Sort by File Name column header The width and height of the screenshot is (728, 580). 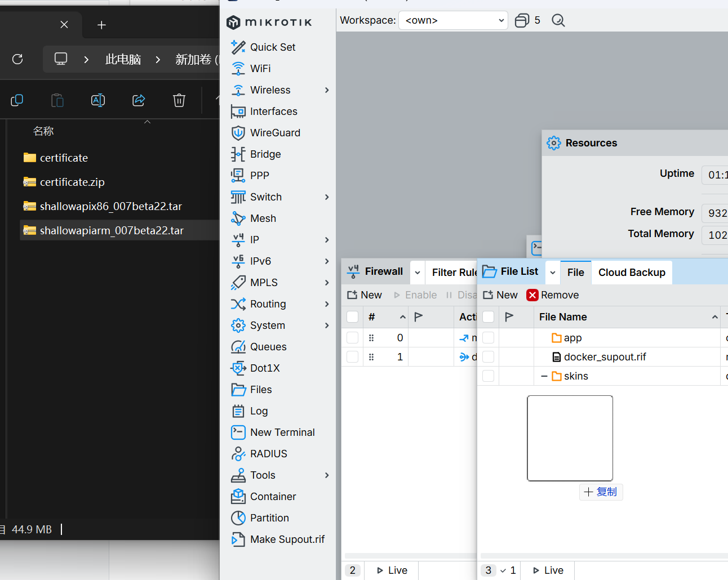click(x=563, y=317)
